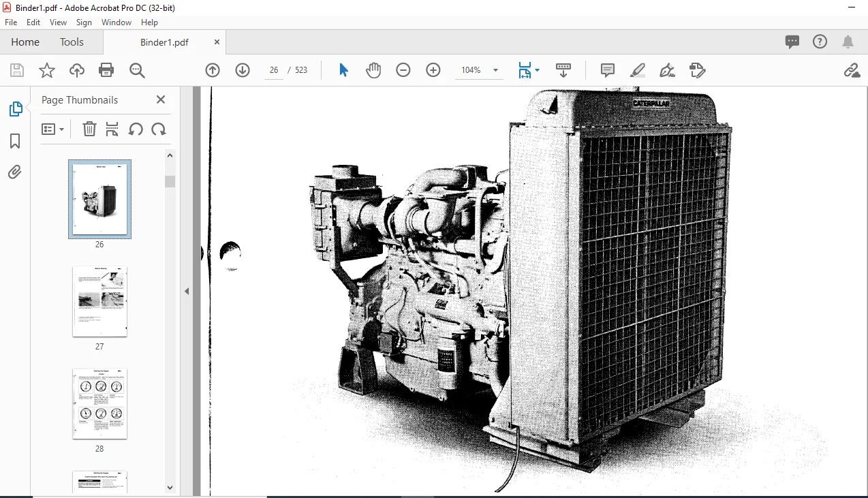The height and width of the screenshot is (498, 868).
Task: Click the upload to cloud icon
Action: 77,70
